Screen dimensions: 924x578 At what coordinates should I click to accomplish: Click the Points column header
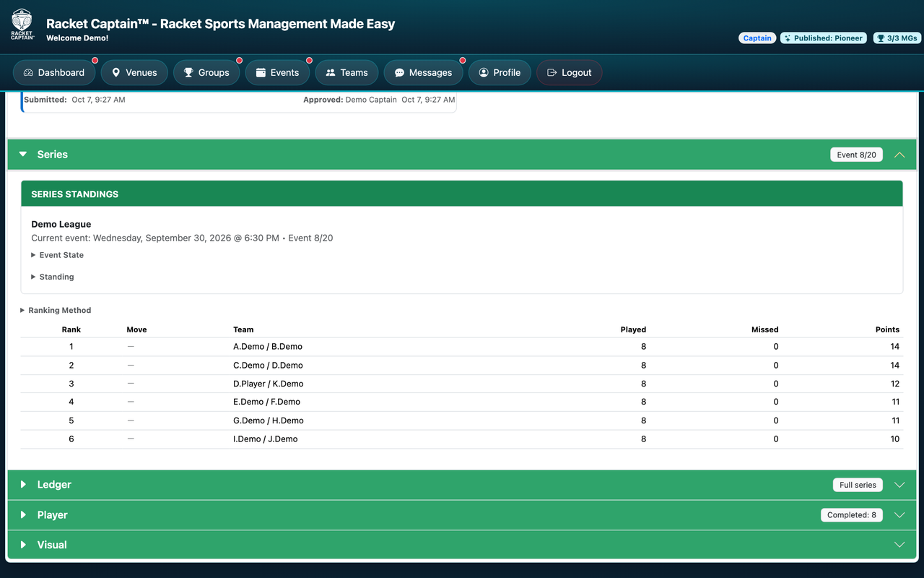(x=887, y=329)
